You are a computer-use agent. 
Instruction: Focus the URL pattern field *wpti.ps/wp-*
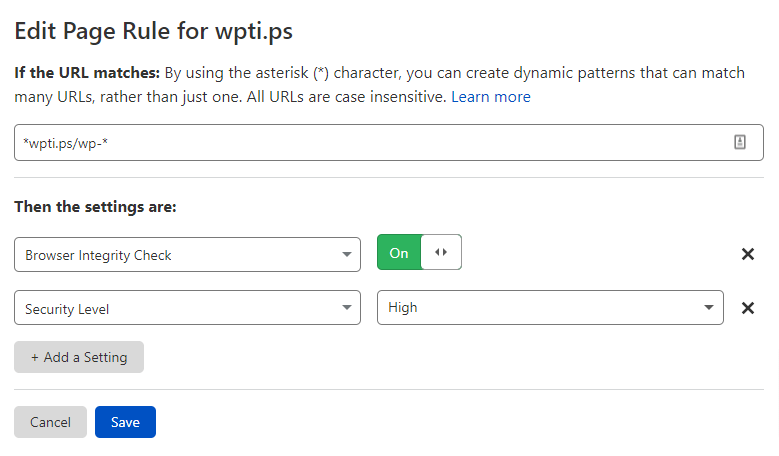[x=389, y=143]
